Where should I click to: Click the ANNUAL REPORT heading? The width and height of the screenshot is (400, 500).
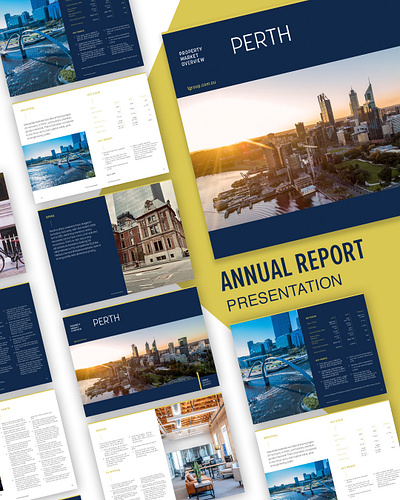point(292,264)
